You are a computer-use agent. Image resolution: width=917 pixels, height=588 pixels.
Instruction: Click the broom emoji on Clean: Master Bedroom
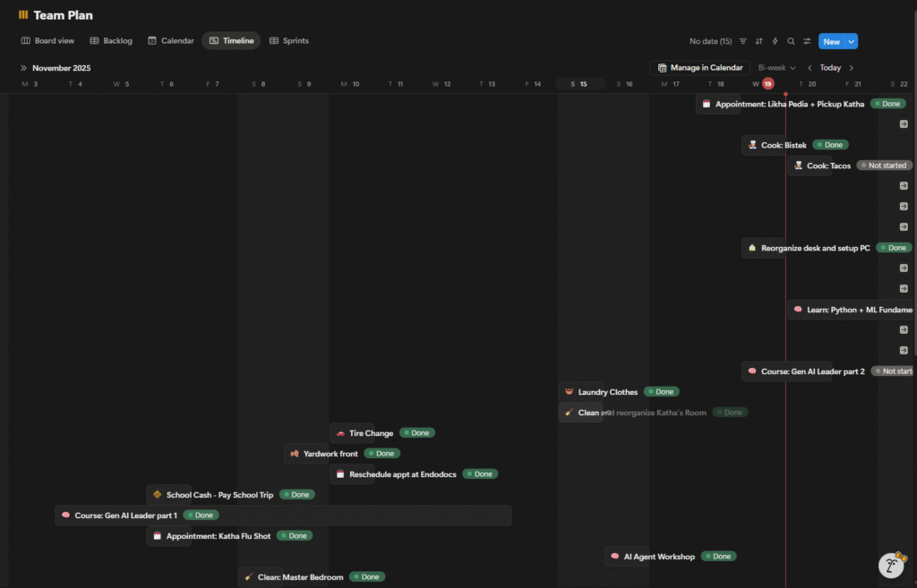pyautogui.click(x=248, y=576)
